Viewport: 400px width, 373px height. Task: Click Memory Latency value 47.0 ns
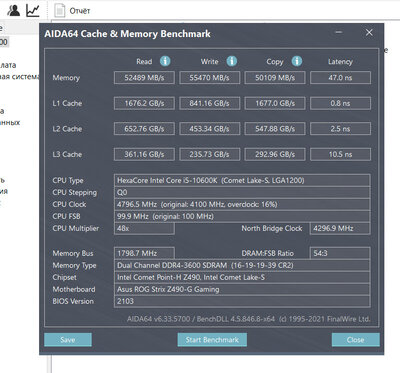click(340, 78)
